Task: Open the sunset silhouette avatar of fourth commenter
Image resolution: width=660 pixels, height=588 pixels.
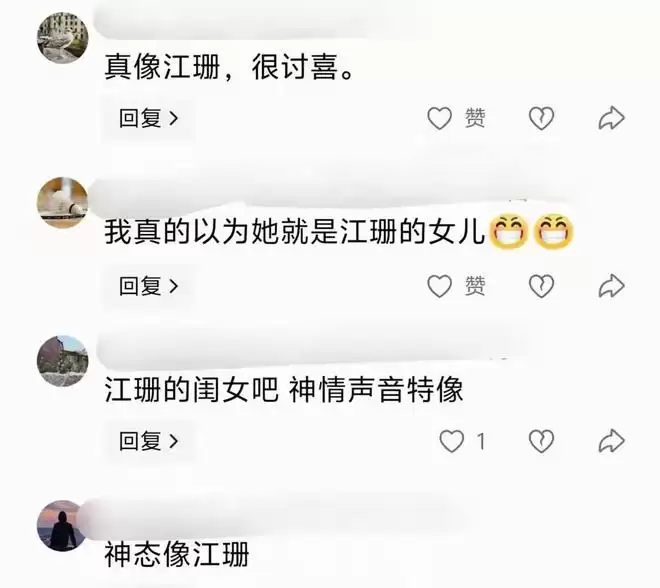Action: coord(61,526)
